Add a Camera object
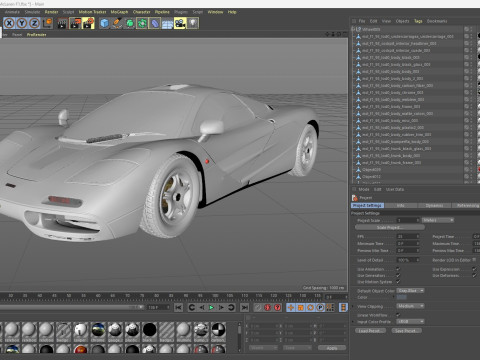This screenshot has height=360, width=480. click(180, 23)
